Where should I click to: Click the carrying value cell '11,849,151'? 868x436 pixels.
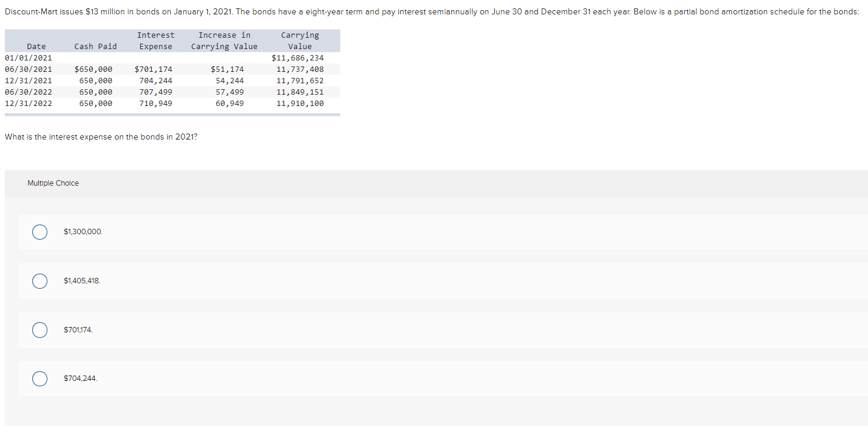click(x=300, y=92)
